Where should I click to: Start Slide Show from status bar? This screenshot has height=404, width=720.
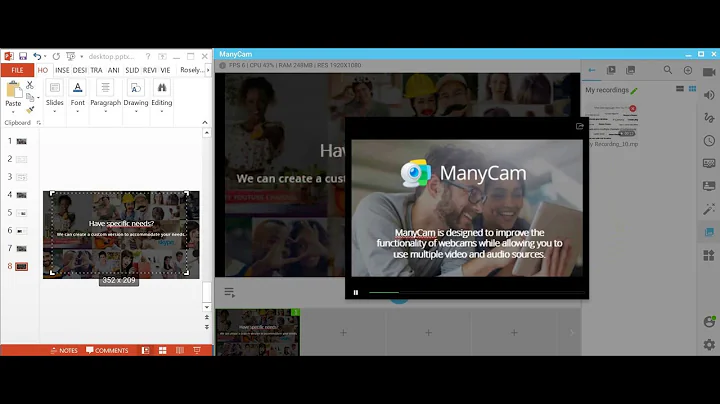pyautogui.click(x=197, y=350)
